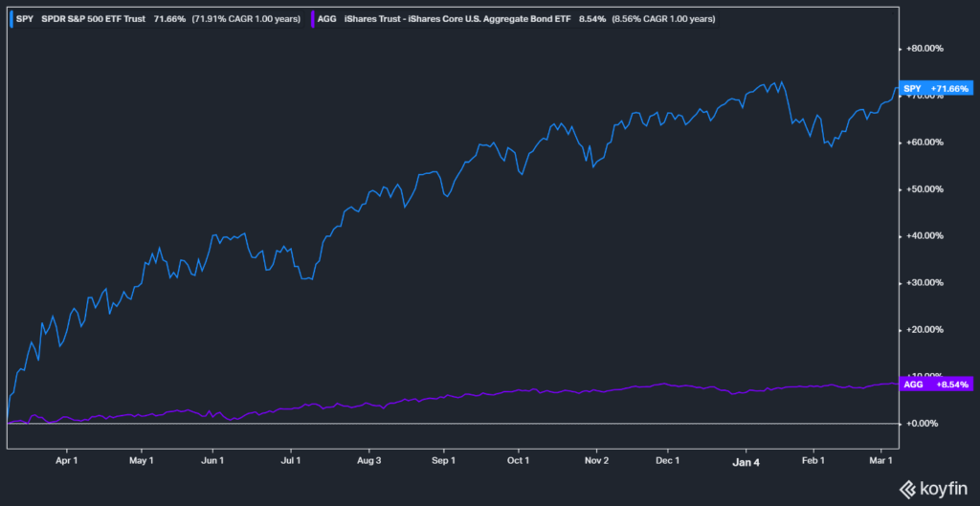980x506 pixels.
Task: Click the +0.00% axis label
Action: (x=923, y=424)
